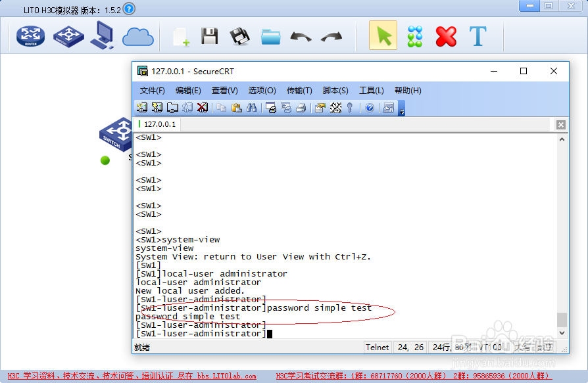Click terminal scrollbar up arrow

[562, 139]
